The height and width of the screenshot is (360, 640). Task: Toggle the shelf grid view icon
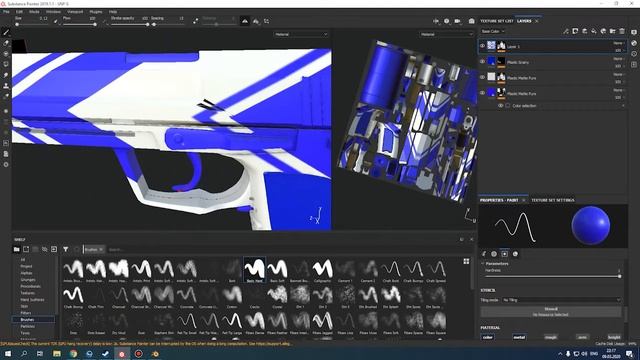pyautogui.click(x=466, y=261)
